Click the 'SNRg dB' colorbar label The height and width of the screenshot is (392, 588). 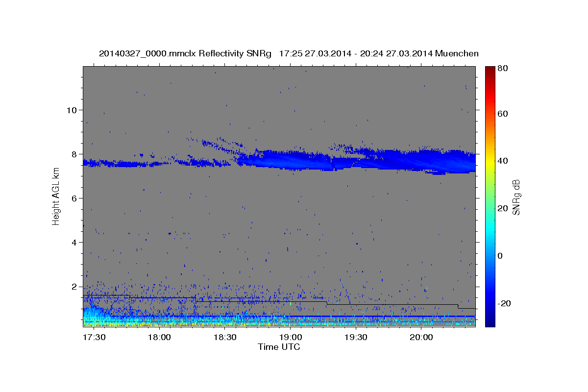coord(516,196)
